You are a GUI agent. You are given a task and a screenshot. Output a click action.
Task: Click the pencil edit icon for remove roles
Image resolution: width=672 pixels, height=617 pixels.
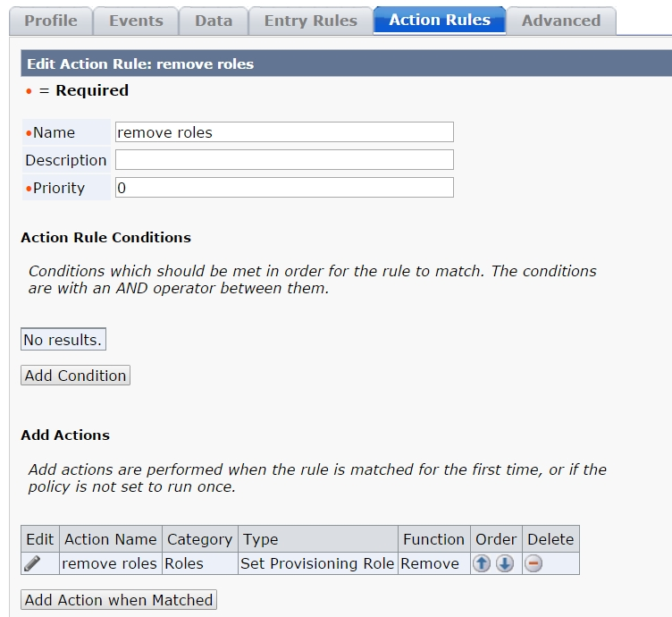32,563
